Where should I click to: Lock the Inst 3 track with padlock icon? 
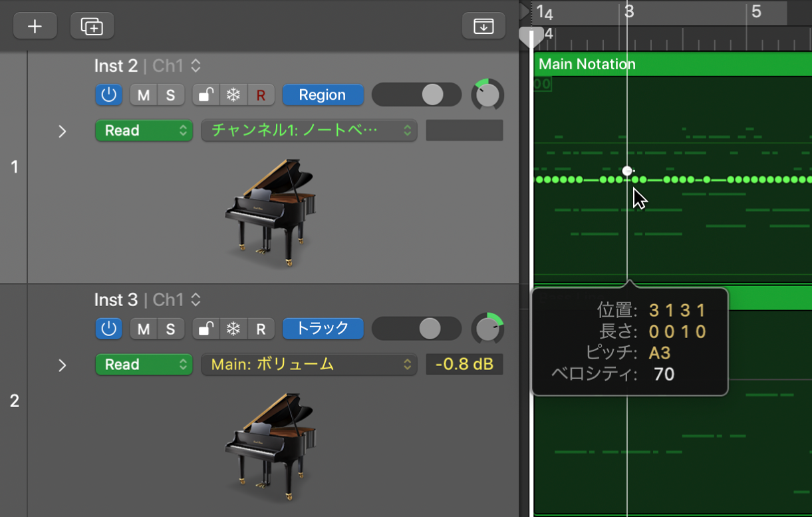pos(205,329)
